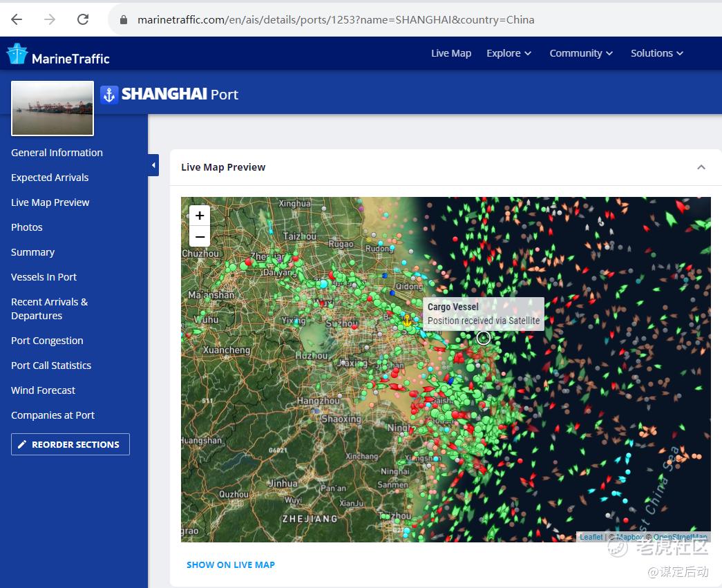Select Vessels In Port in sidebar
This screenshot has height=588, width=722.
tap(44, 277)
